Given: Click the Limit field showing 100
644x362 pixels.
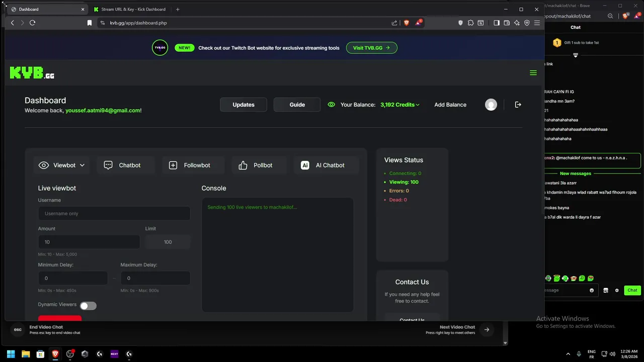Looking at the screenshot, I should [x=168, y=242].
